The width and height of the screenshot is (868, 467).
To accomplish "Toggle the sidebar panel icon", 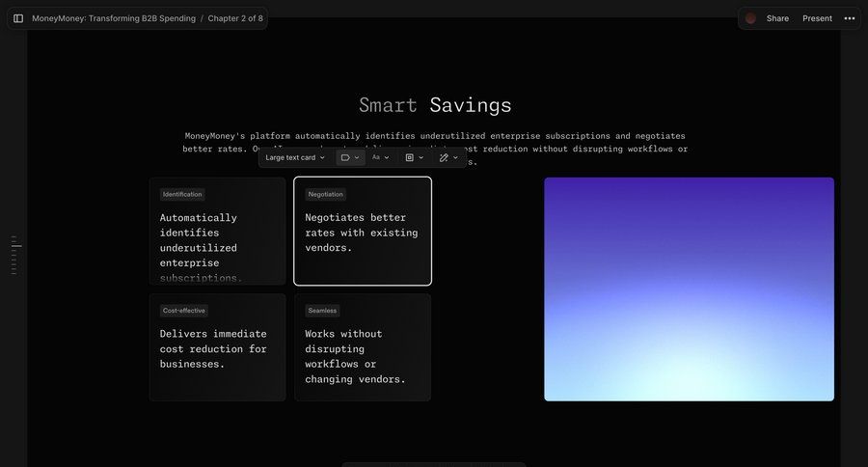I will [18, 18].
